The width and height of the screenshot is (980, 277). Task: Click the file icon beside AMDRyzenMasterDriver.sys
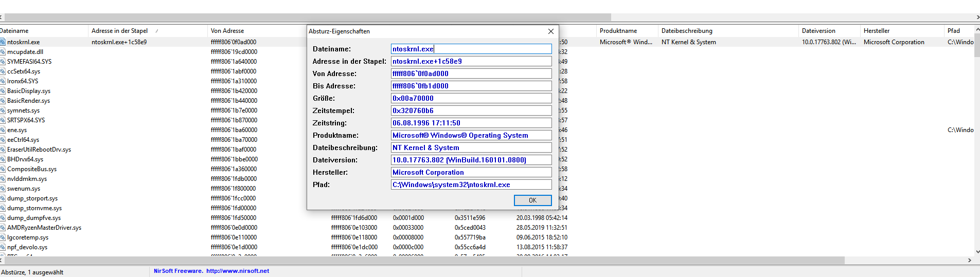[x=3, y=228]
